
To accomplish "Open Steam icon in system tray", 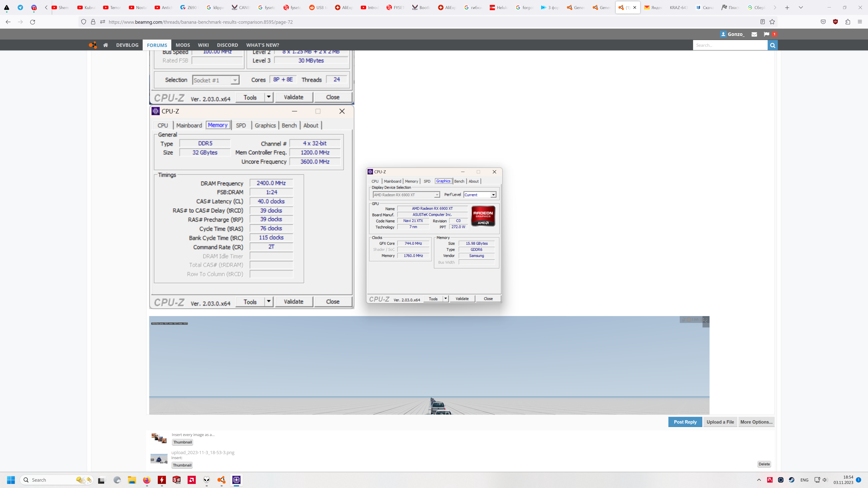I will (x=792, y=480).
